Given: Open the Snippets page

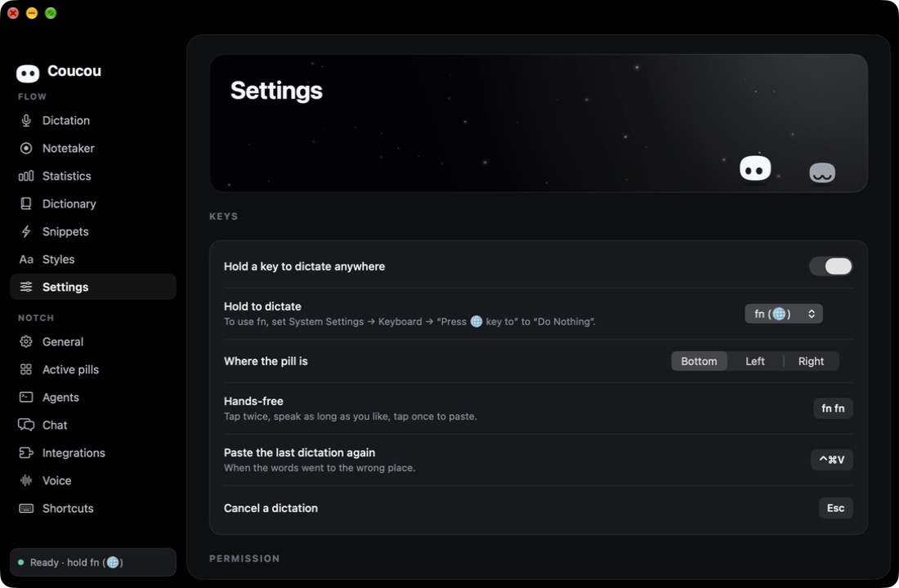Looking at the screenshot, I should pos(93,232).
